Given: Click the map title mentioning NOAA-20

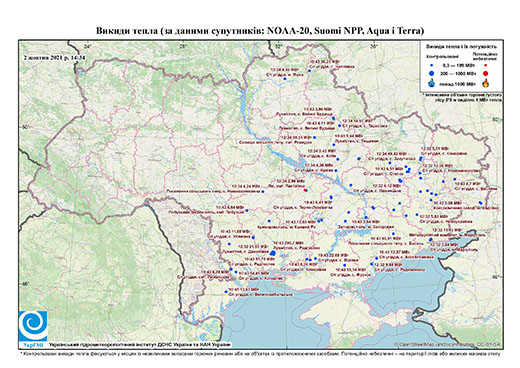Looking at the screenshot, I should pos(260,31).
